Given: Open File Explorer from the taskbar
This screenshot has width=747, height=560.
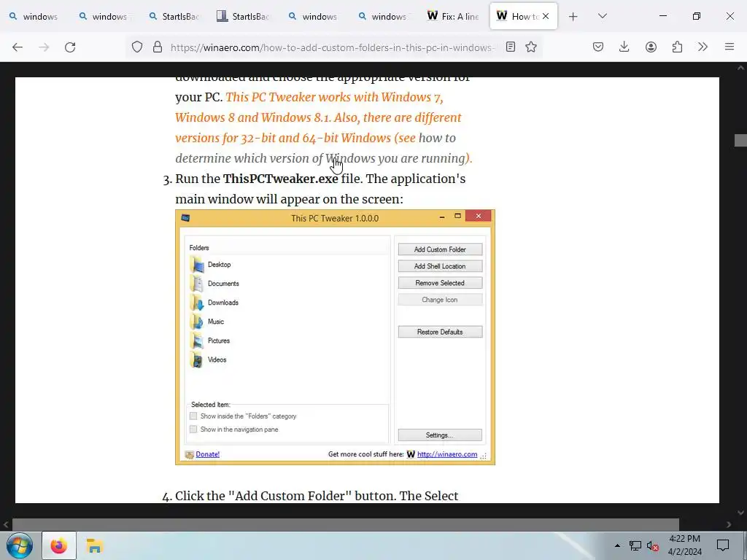Looking at the screenshot, I should click(94, 545).
